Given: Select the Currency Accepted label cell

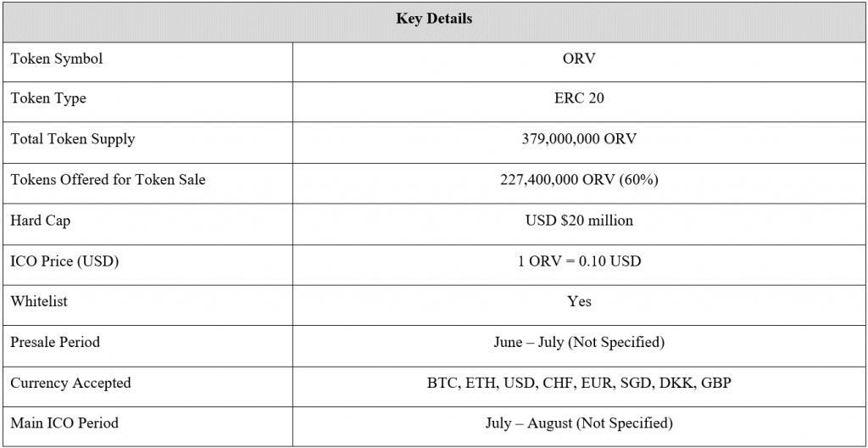Looking at the screenshot, I should 70,383.
